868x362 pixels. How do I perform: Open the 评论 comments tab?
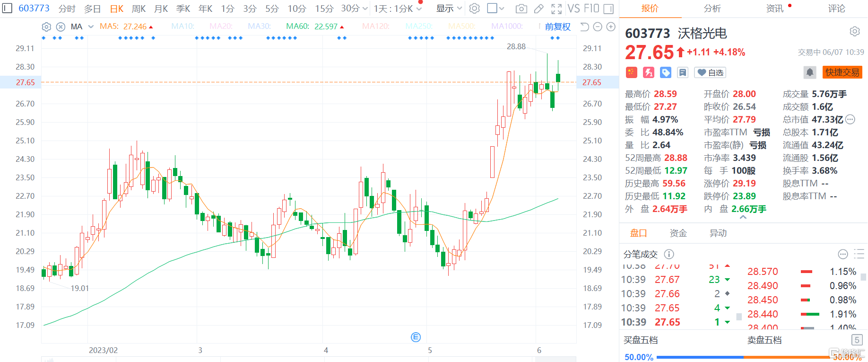[836, 9]
